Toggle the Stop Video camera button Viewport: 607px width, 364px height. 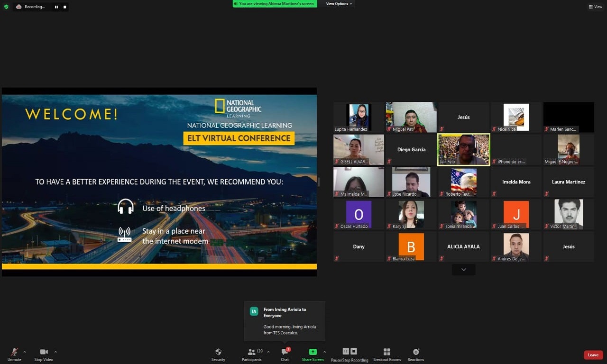(44, 354)
